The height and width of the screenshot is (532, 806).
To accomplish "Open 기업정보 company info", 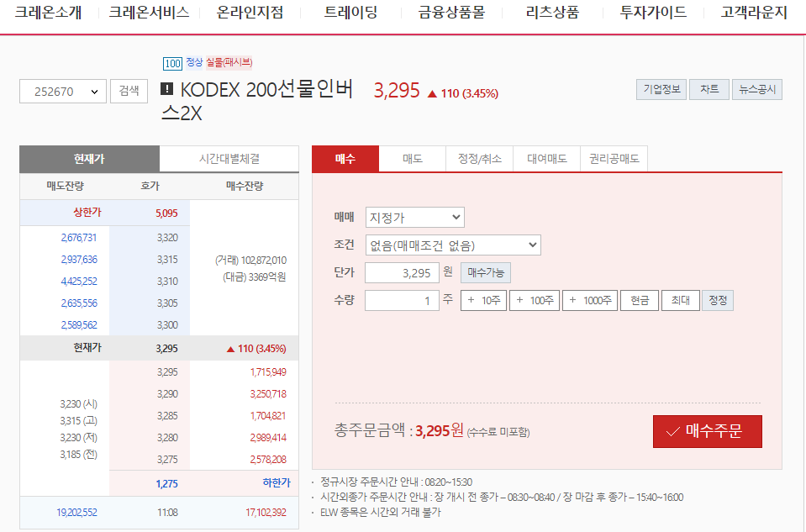I will pyautogui.click(x=661, y=89).
